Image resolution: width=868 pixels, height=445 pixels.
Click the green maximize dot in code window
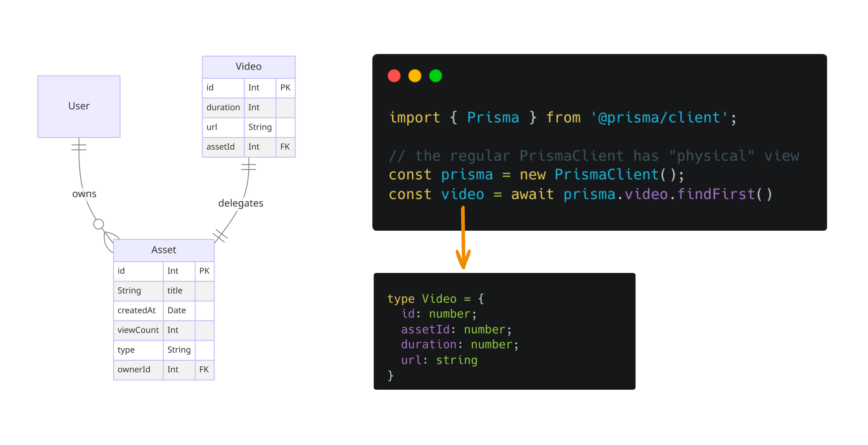click(x=435, y=76)
